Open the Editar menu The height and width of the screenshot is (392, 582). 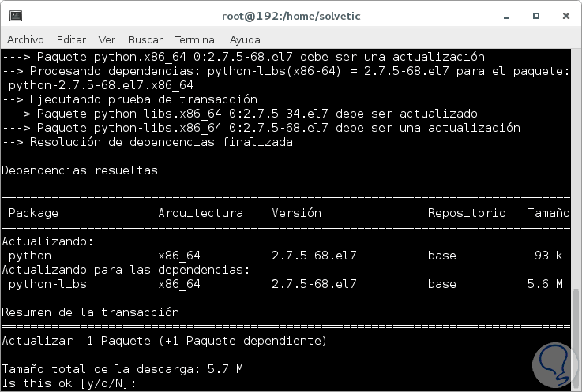point(71,39)
